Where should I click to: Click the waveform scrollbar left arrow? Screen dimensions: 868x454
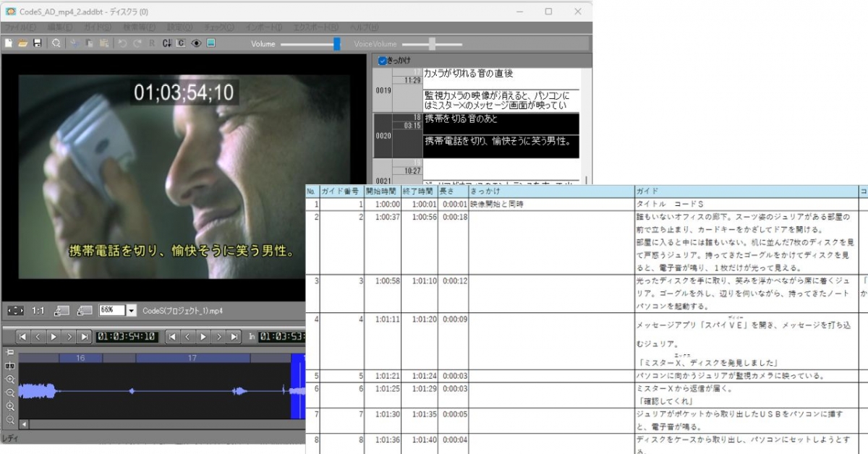pos(24,424)
